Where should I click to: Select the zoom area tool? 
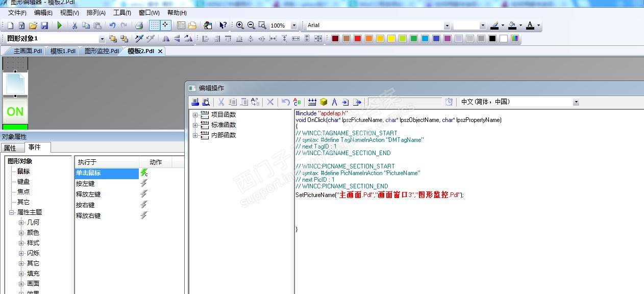[x=262, y=26]
